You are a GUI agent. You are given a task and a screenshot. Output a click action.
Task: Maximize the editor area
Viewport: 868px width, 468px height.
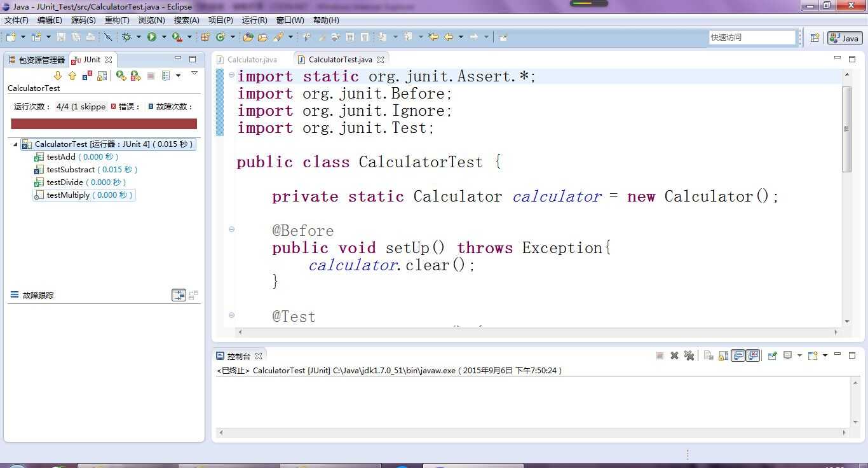point(852,59)
